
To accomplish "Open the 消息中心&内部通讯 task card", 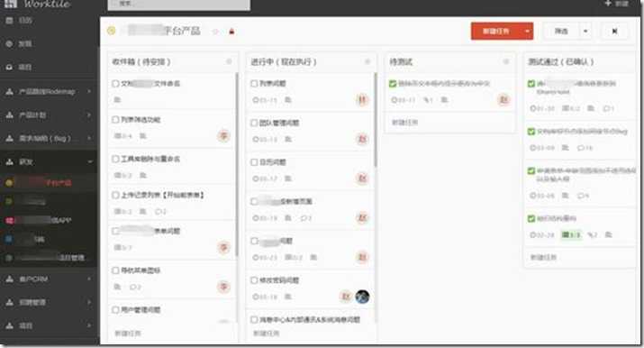I will tap(310, 320).
